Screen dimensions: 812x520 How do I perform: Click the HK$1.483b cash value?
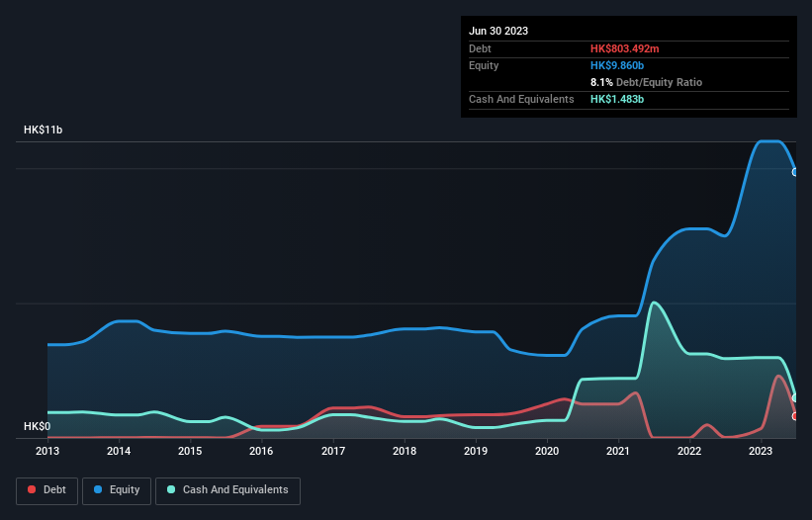(x=617, y=99)
